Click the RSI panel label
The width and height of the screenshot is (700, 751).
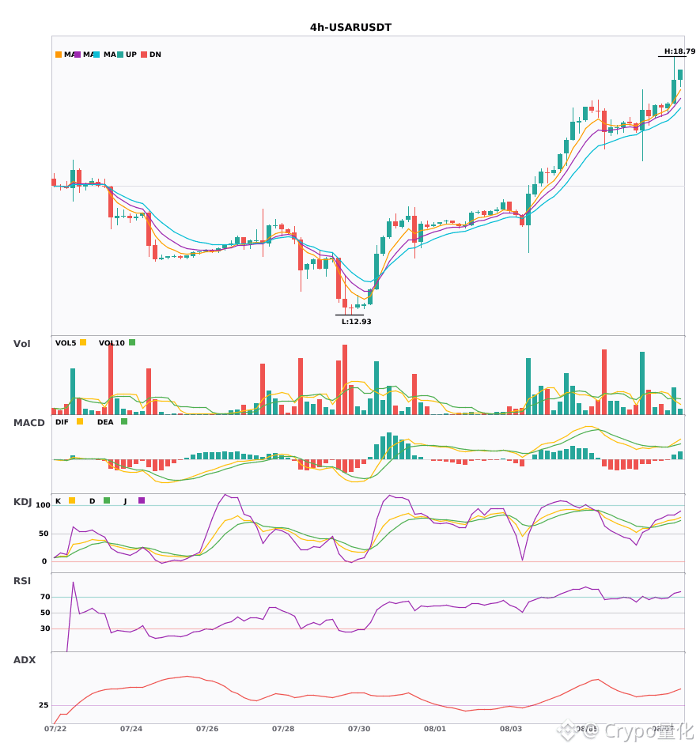click(22, 580)
